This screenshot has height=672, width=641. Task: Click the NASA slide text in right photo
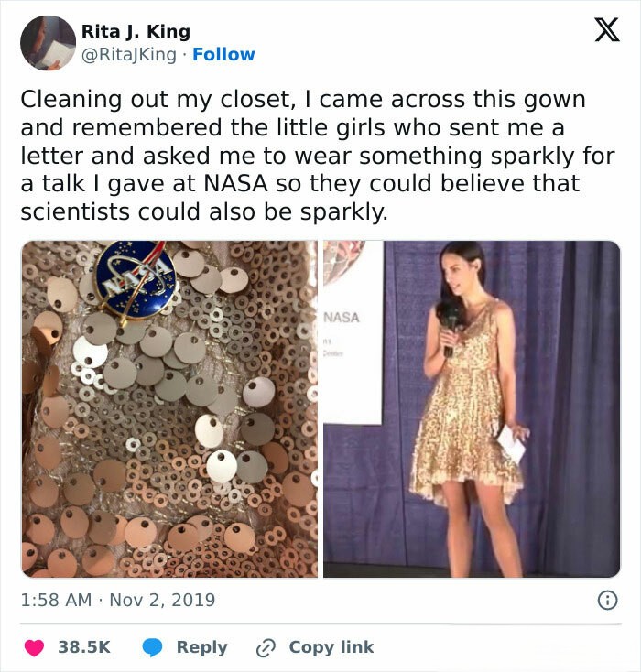click(342, 318)
